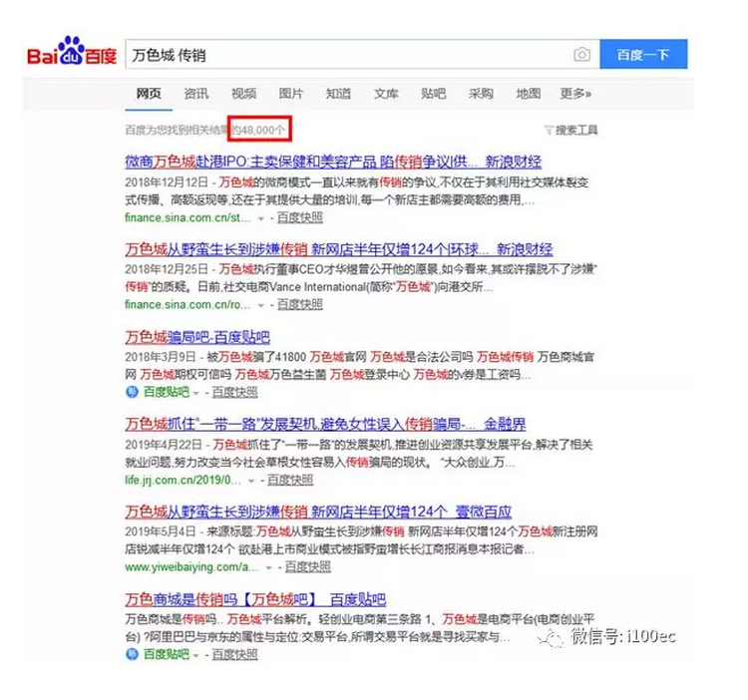Click 百度贴吧 icon under the last result
748x700 pixels.
click(133, 654)
